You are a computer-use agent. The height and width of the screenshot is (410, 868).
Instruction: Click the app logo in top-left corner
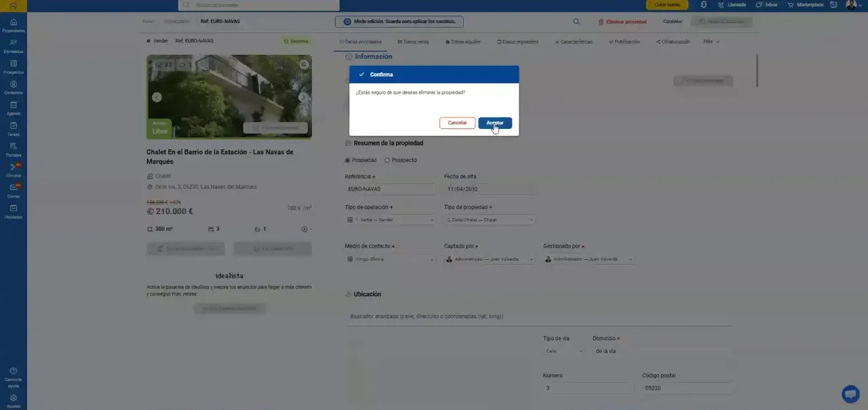pos(14,5)
